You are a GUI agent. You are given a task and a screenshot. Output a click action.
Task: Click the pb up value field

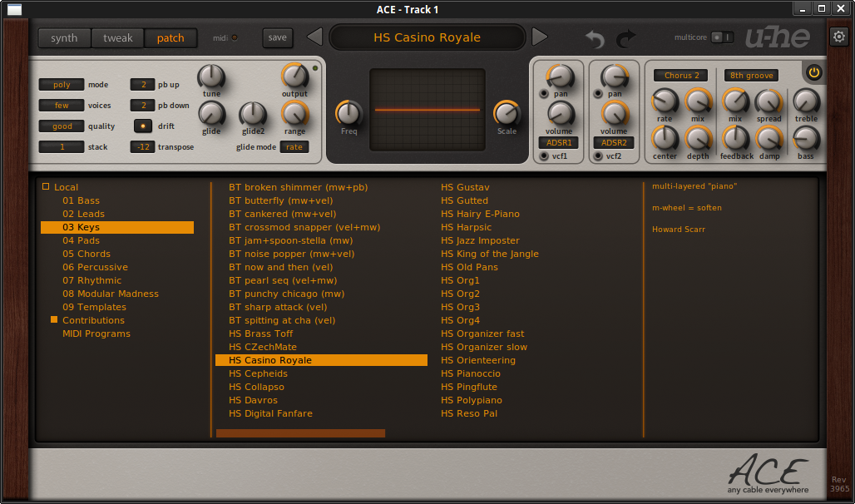(x=143, y=85)
